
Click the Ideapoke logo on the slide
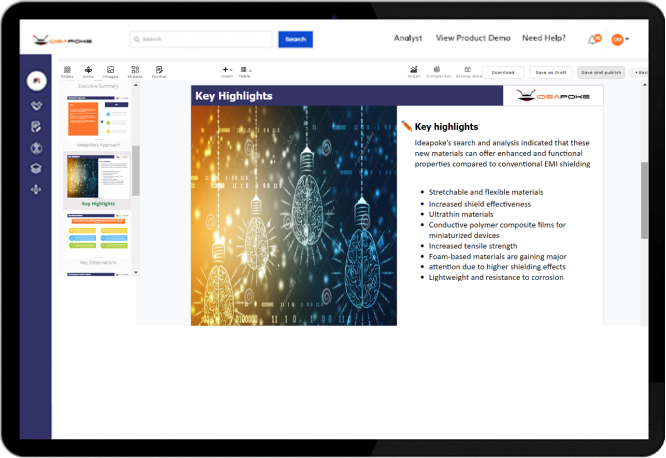(x=553, y=96)
